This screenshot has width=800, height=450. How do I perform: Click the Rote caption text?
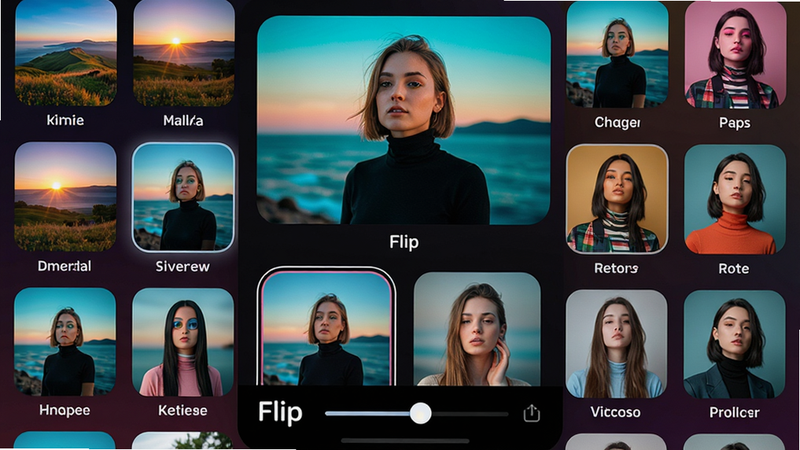point(734,268)
